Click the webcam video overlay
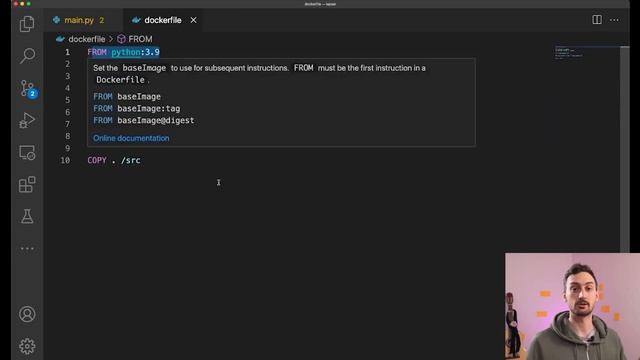Screen dimensions: 640x360 572,306
